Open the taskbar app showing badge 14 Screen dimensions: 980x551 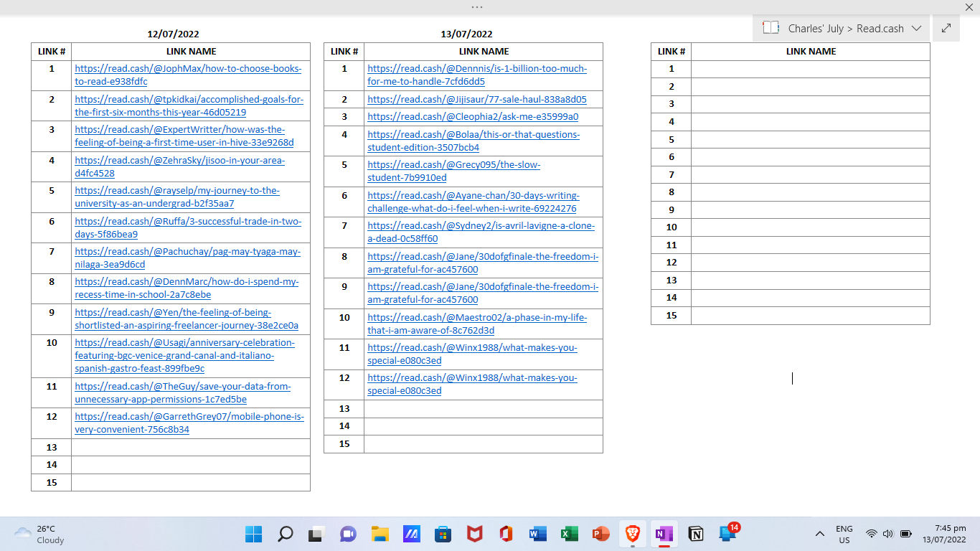[728, 534]
